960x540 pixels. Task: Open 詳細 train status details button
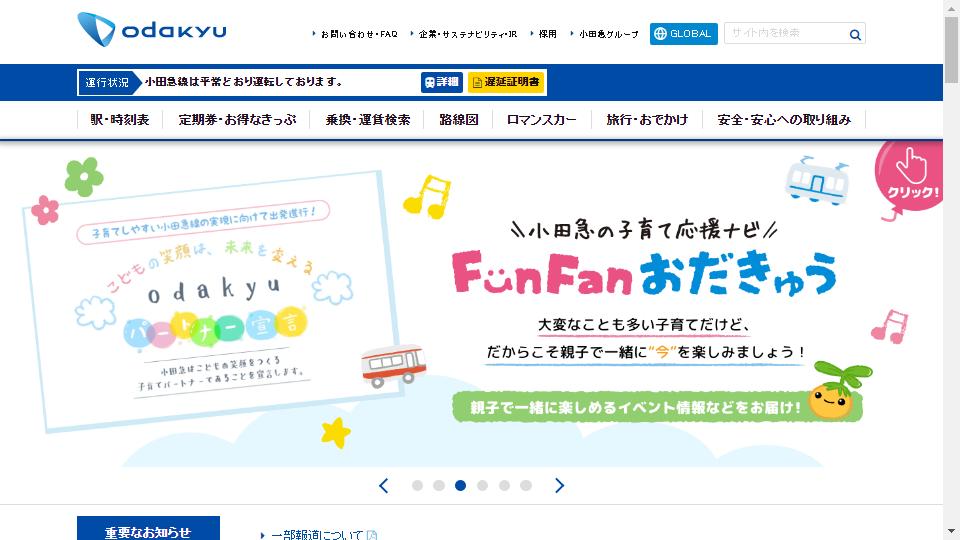441,82
